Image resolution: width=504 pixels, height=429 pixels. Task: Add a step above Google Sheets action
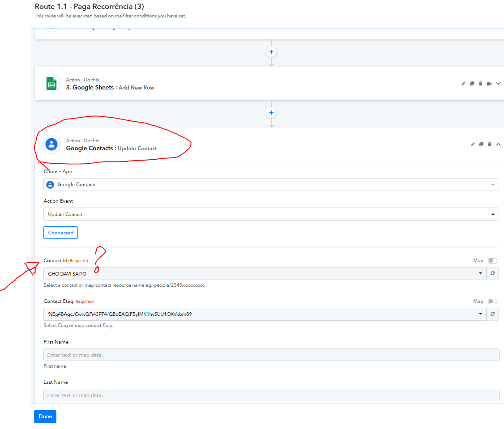coord(271,52)
